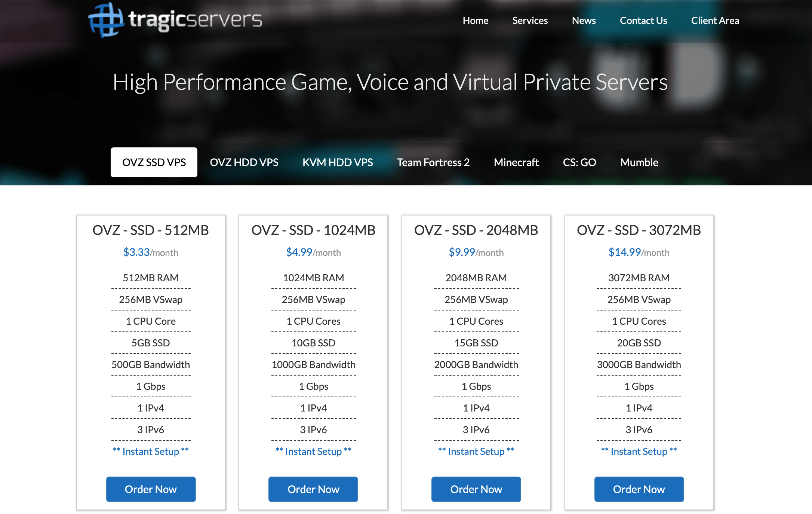
Task: Order the OVZ SSD 3072MB plan
Action: point(639,489)
